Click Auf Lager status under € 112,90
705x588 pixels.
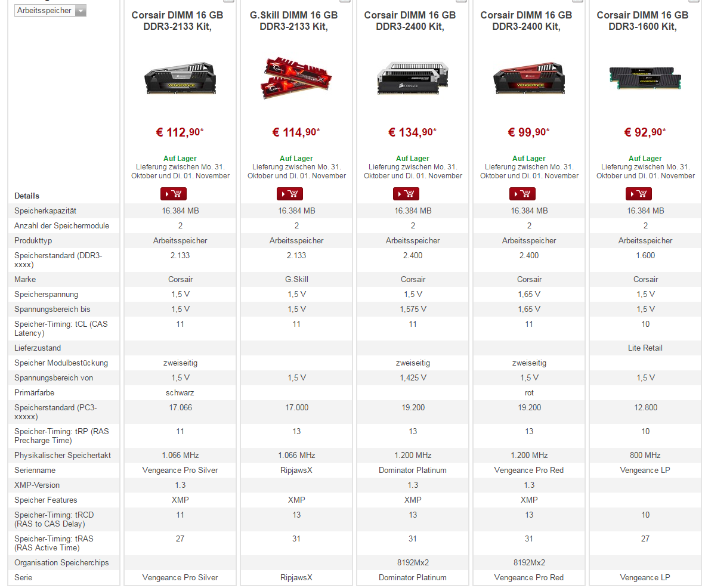[x=180, y=158]
